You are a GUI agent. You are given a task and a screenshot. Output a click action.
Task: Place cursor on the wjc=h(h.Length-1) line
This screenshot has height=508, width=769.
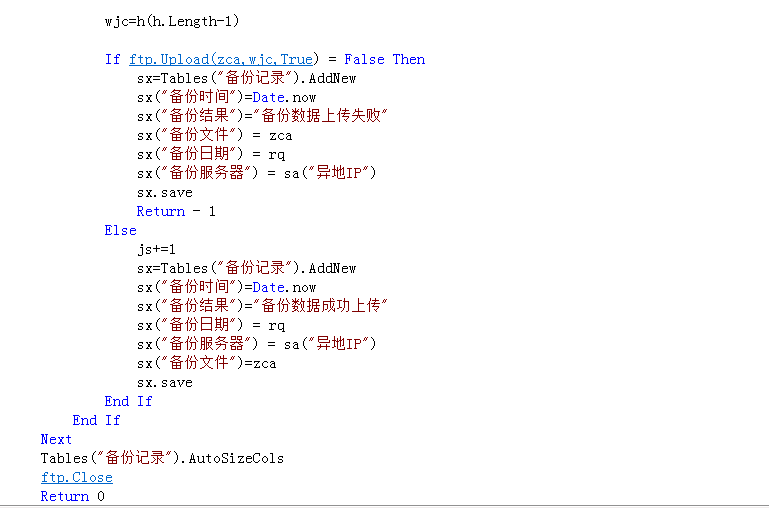(x=172, y=21)
